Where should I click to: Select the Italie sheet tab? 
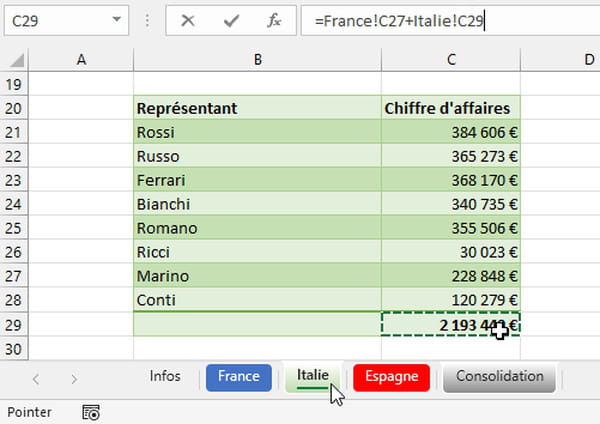pyautogui.click(x=313, y=377)
